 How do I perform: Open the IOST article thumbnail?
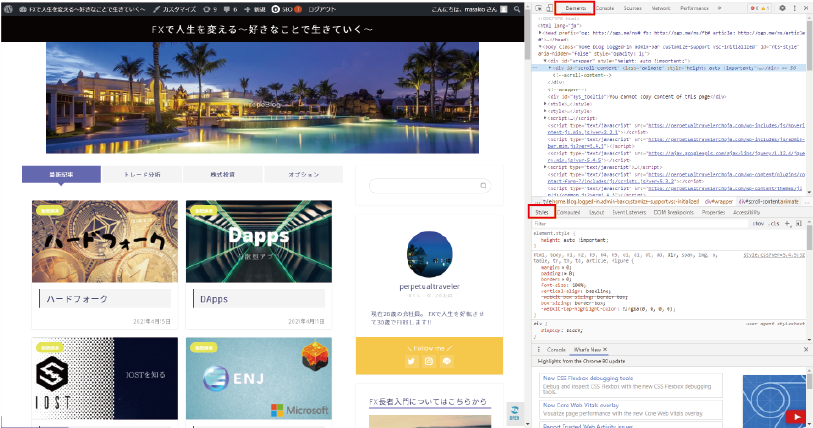tap(105, 378)
